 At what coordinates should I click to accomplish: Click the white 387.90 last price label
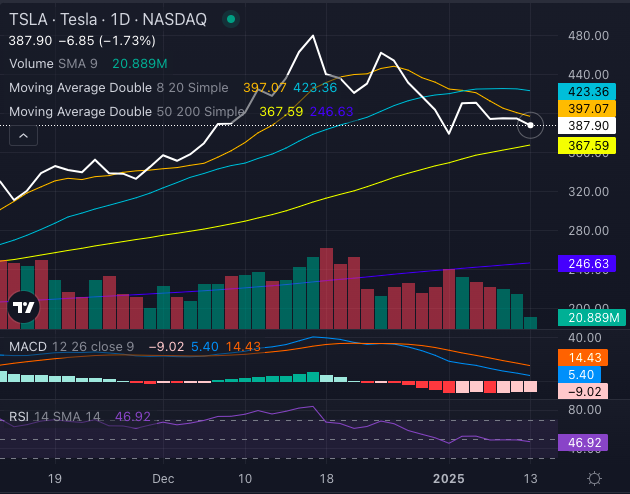[589, 126]
